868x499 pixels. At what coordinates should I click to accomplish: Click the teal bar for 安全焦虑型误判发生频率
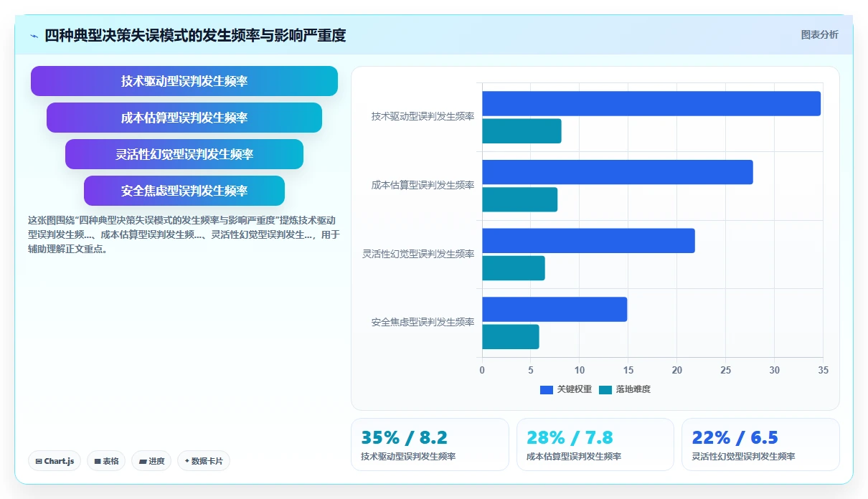tap(511, 337)
